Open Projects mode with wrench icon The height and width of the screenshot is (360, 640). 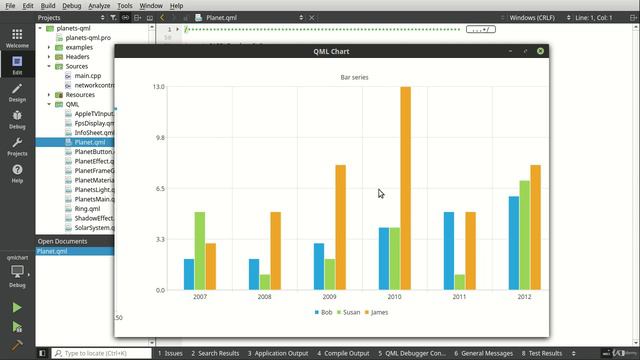[17, 147]
